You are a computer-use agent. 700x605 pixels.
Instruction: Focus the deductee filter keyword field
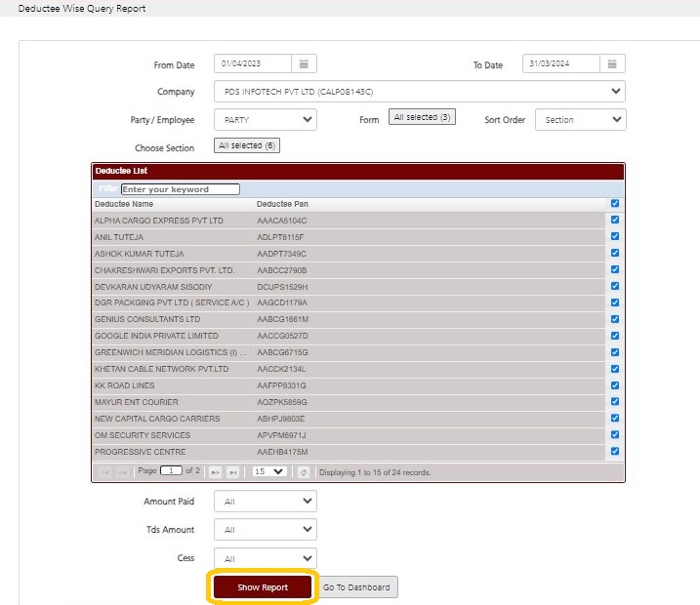181,189
